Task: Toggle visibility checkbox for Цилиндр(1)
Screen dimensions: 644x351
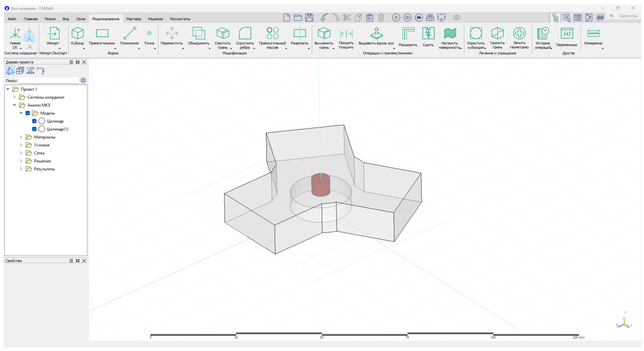Action: coord(34,129)
